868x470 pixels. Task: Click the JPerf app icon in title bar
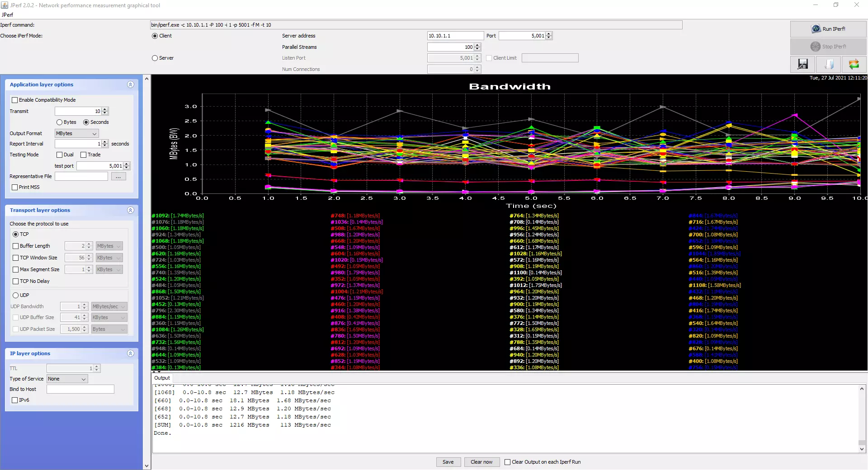coord(5,5)
